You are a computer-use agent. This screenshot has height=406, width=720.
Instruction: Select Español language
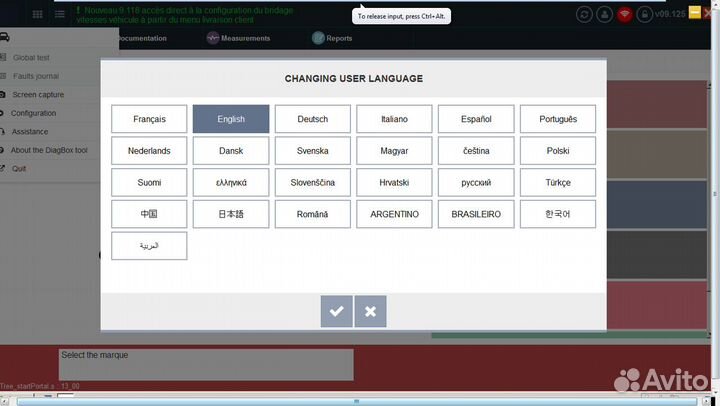point(476,119)
